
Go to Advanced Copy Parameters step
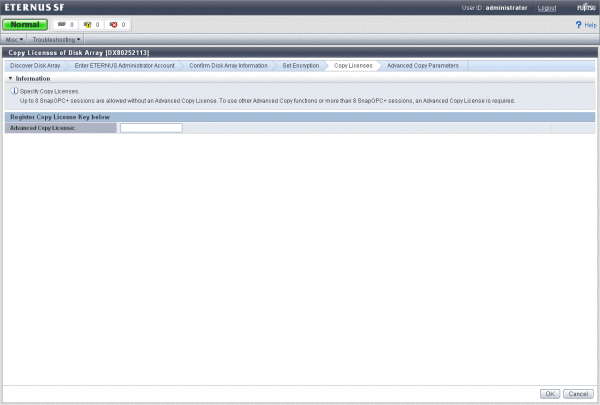point(423,65)
